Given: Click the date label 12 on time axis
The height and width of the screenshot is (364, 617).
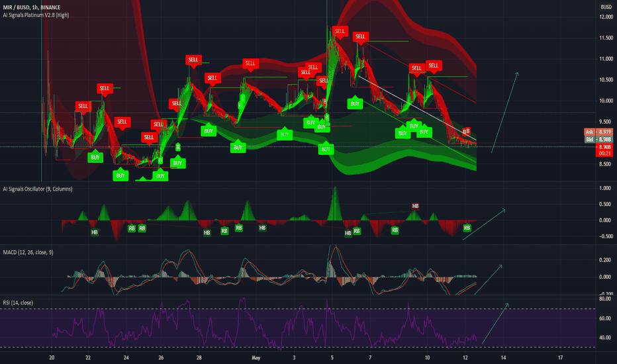Looking at the screenshot, I should click(x=465, y=357).
